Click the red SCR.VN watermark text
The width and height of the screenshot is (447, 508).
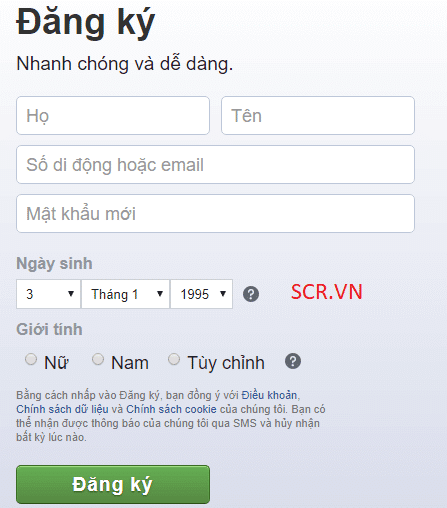point(327,292)
